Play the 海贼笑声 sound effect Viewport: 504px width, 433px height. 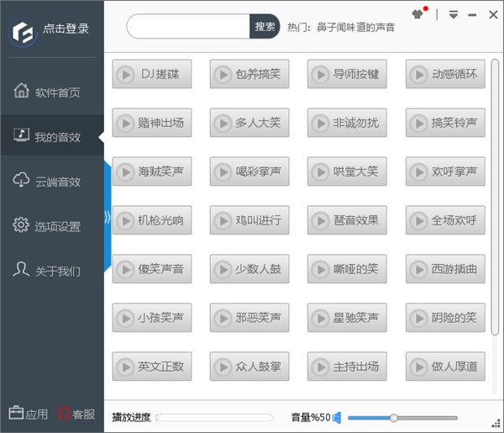pyautogui.click(x=152, y=172)
